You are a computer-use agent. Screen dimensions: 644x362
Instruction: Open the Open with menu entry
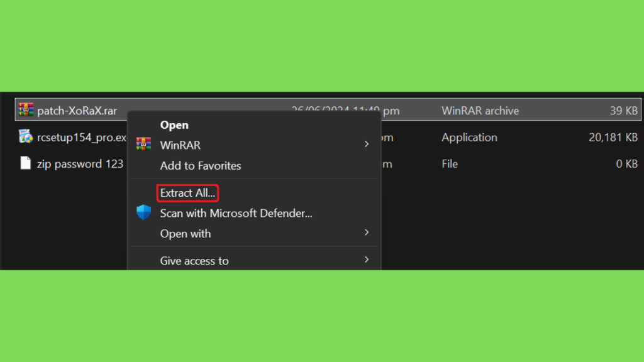(x=186, y=234)
